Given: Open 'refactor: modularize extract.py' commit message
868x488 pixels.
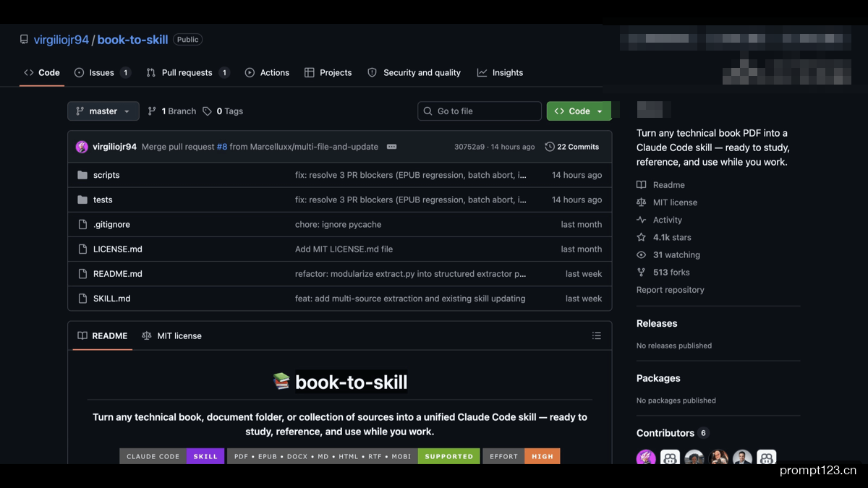Looking at the screenshot, I should (x=410, y=273).
